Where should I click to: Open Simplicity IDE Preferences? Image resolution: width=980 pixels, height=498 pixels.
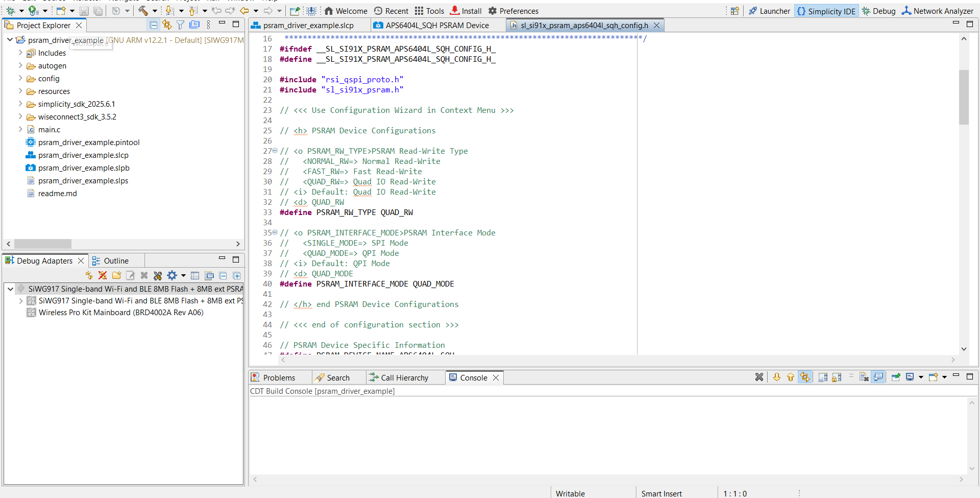pos(513,11)
